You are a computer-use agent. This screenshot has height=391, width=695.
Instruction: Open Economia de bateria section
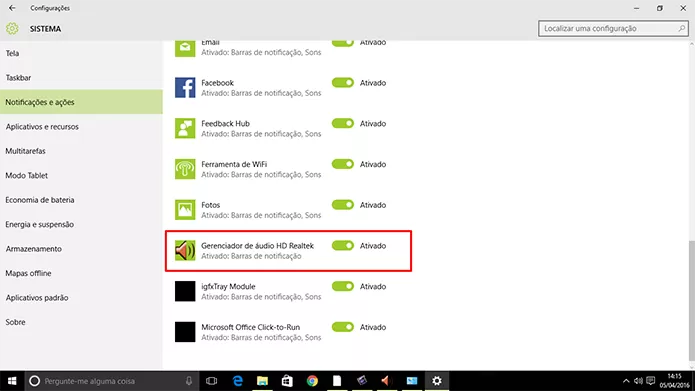(81, 200)
